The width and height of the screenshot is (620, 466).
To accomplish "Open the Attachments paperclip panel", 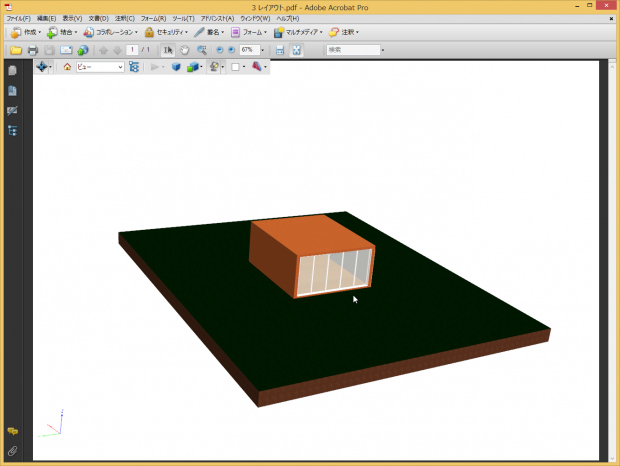I will [x=13, y=451].
